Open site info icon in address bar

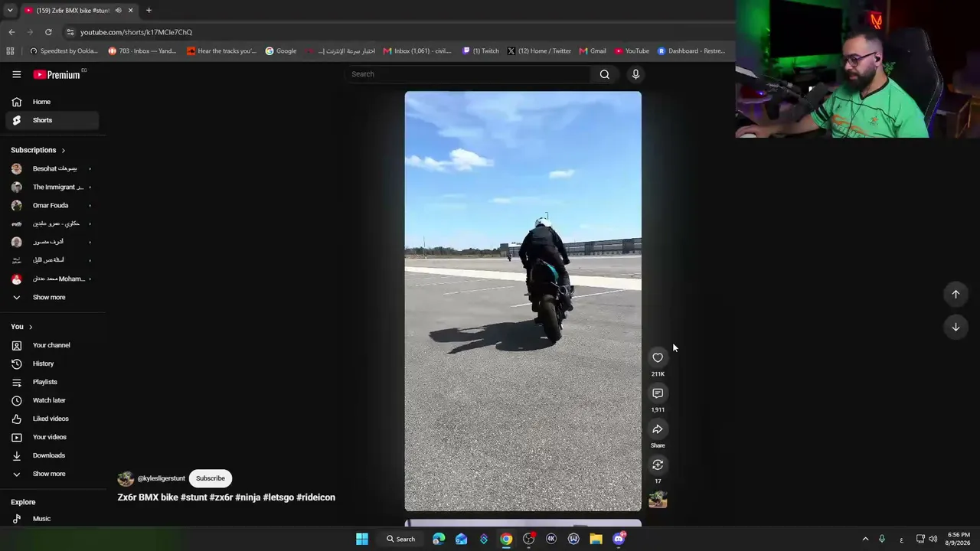(x=70, y=32)
